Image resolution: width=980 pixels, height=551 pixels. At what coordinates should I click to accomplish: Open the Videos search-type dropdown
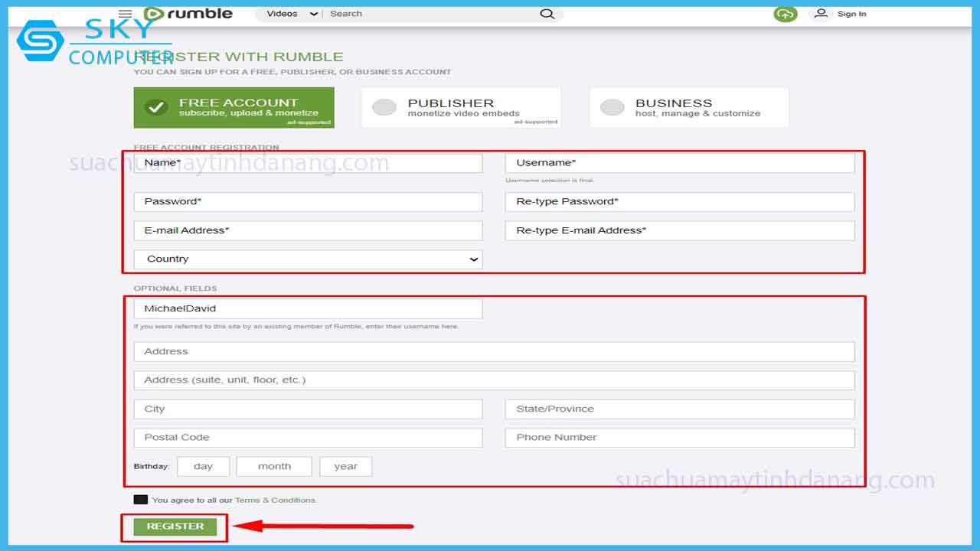coord(292,14)
